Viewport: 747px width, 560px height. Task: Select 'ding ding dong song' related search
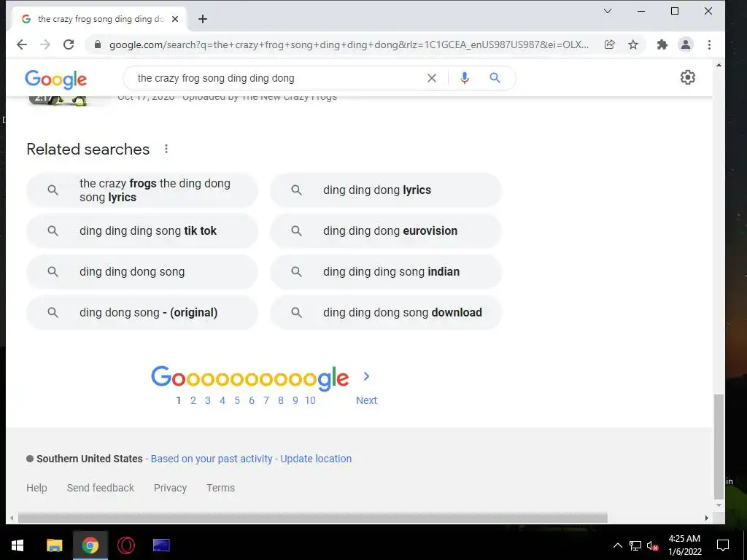[x=142, y=272]
